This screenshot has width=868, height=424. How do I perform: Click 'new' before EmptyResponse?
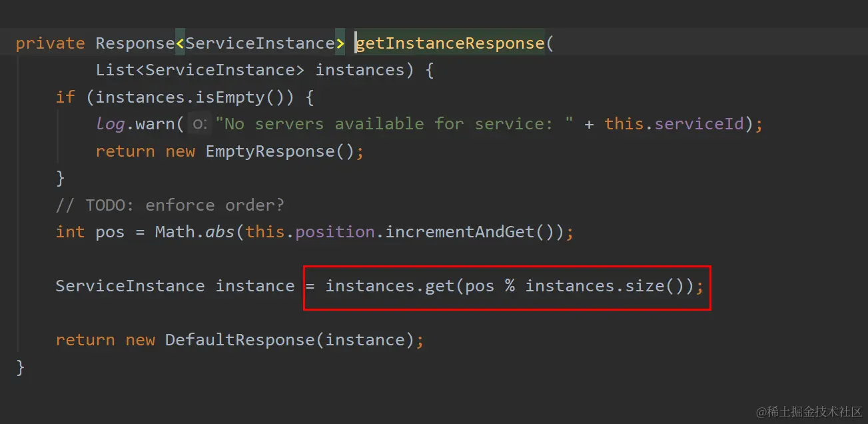coord(180,151)
